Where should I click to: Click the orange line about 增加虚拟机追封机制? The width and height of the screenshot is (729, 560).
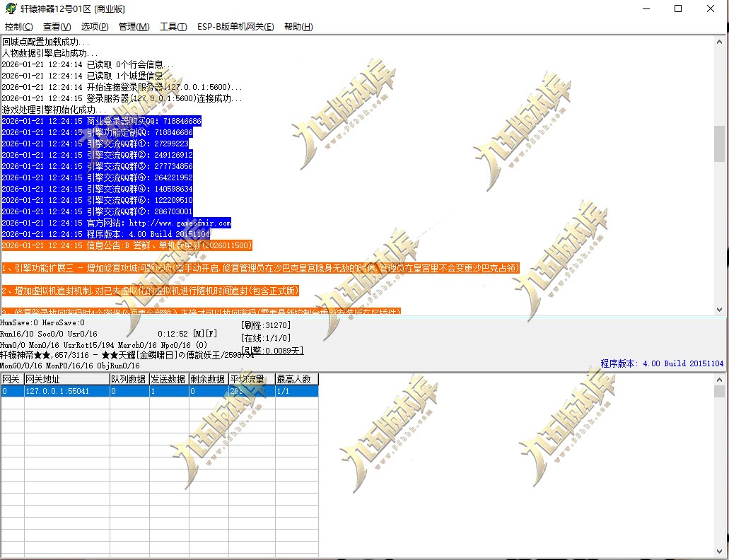pos(150,291)
